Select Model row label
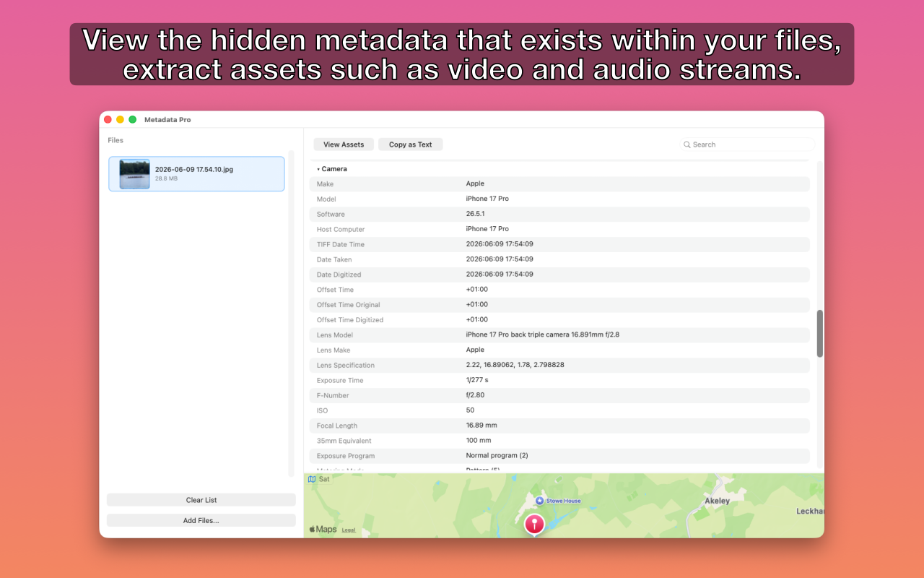 pos(326,199)
